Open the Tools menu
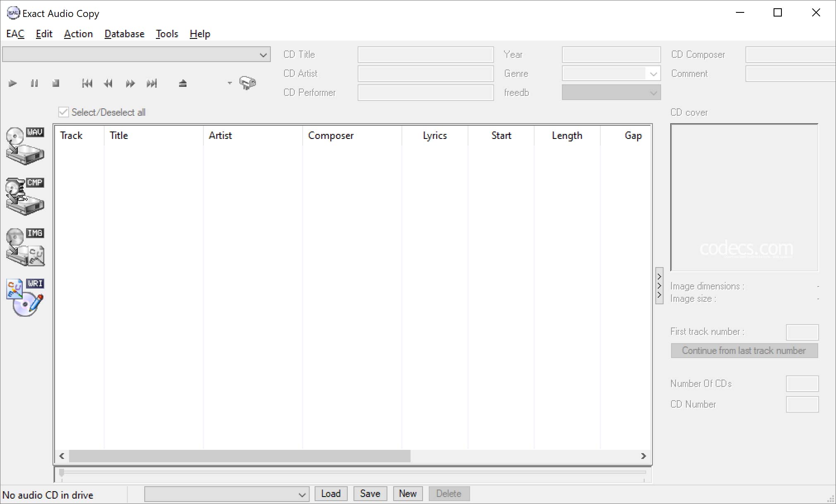This screenshot has width=836, height=504. [x=167, y=34]
